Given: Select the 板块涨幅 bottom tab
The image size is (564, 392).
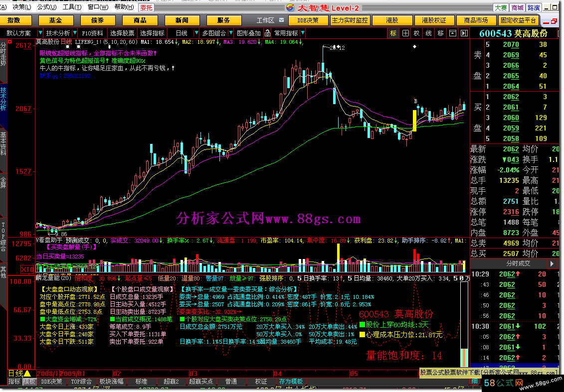Looking at the screenshot, I should tap(111, 381).
